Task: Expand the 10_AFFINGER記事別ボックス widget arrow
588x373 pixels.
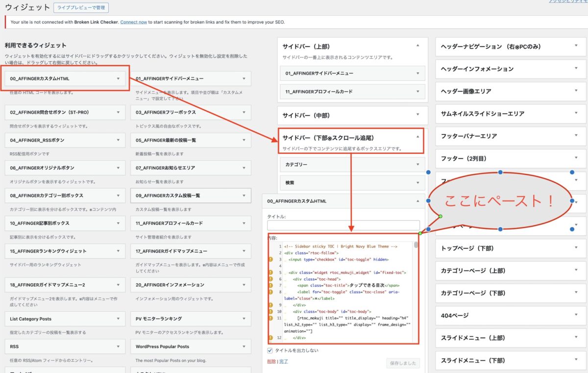Action: click(118, 223)
